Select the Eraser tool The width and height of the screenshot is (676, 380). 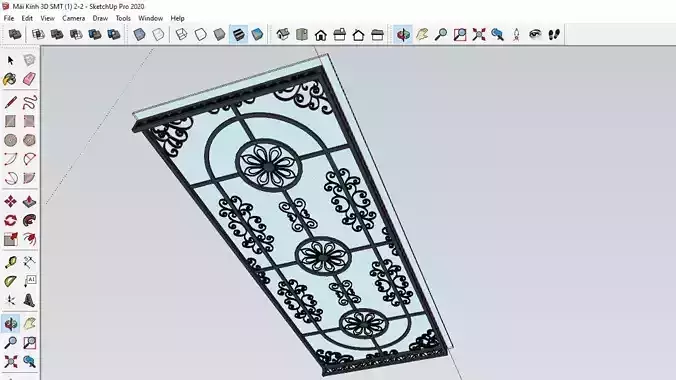(x=29, y=79)
